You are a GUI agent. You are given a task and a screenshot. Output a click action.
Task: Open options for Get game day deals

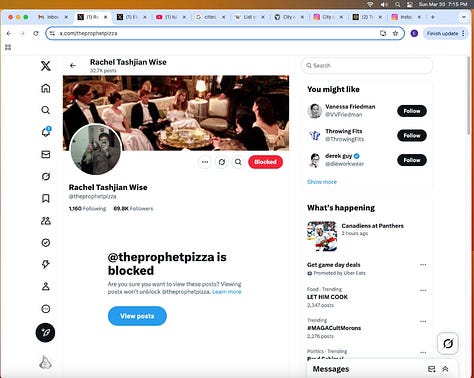click(x=423, y=265)
